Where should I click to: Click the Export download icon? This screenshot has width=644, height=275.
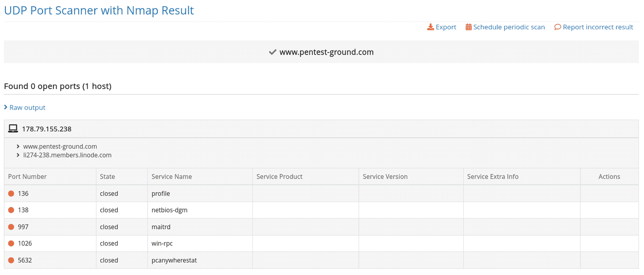coord(430,26)
